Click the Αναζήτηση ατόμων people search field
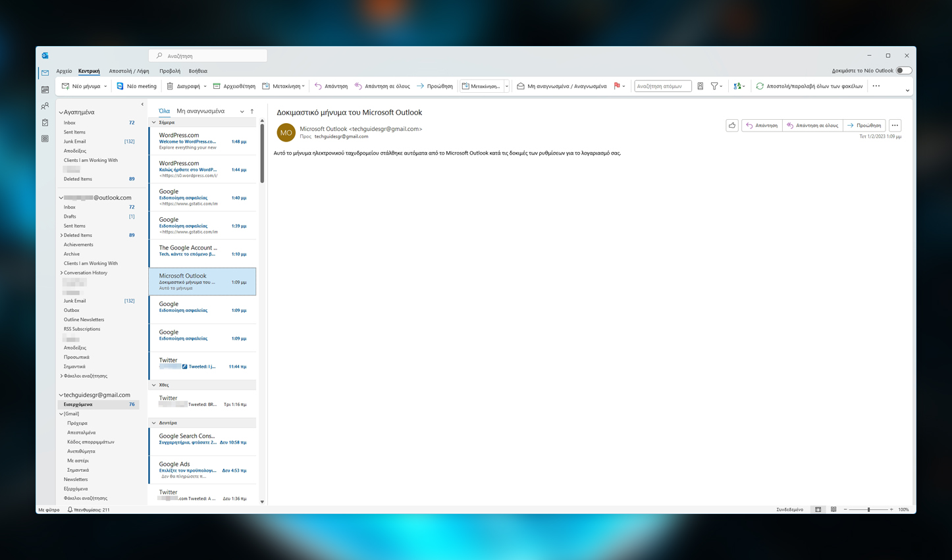Screen dimensions: 952x560 tap(662, 86)
